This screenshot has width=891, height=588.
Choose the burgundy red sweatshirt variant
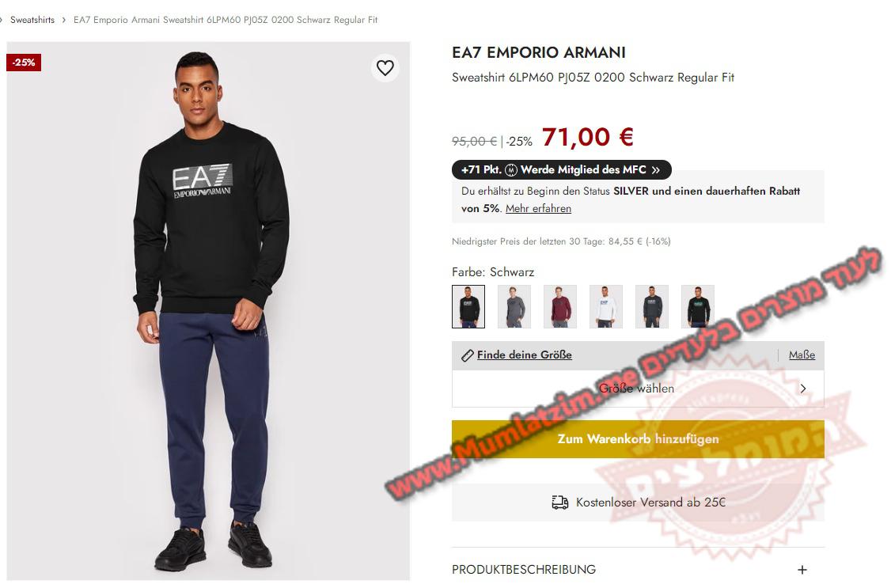pos(559,307)
